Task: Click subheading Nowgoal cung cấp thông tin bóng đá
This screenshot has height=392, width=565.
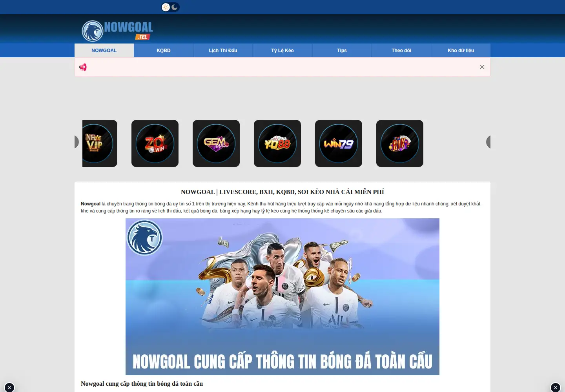Action: [x=142, y=384]
